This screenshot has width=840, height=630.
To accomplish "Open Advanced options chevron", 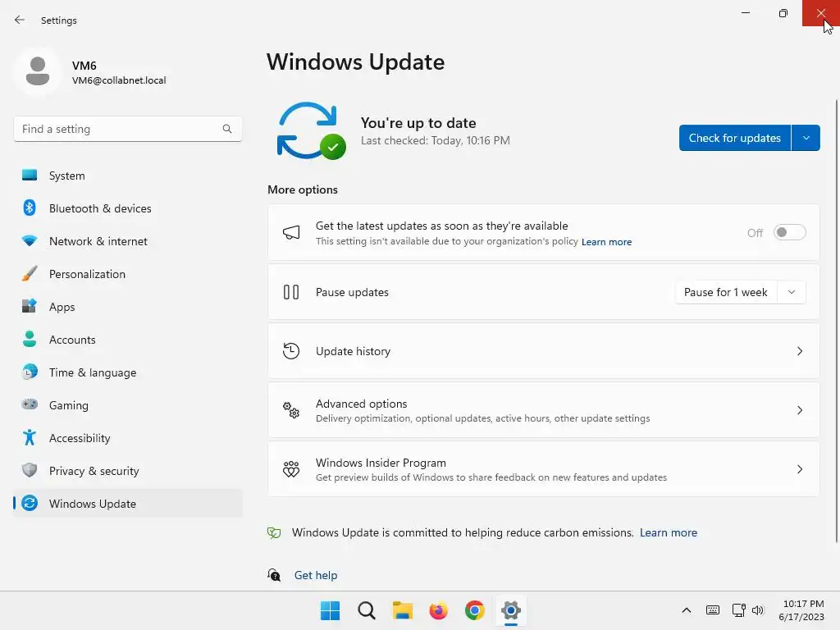I will 799,410.
